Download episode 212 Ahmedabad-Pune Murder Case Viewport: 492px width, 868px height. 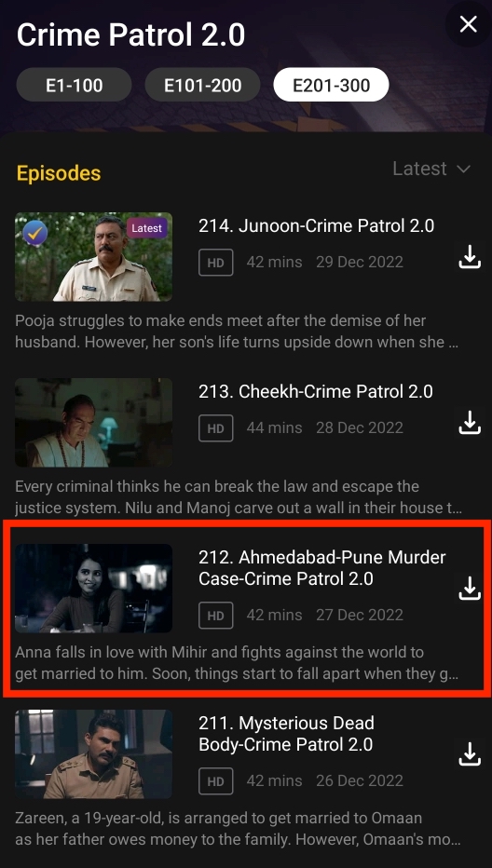[470, 588]
